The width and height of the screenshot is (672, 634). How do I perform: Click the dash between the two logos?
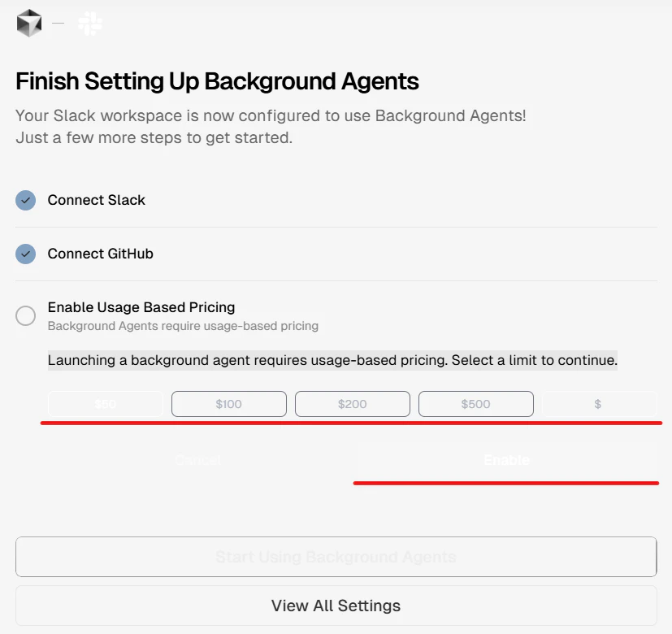pos(58,23)
